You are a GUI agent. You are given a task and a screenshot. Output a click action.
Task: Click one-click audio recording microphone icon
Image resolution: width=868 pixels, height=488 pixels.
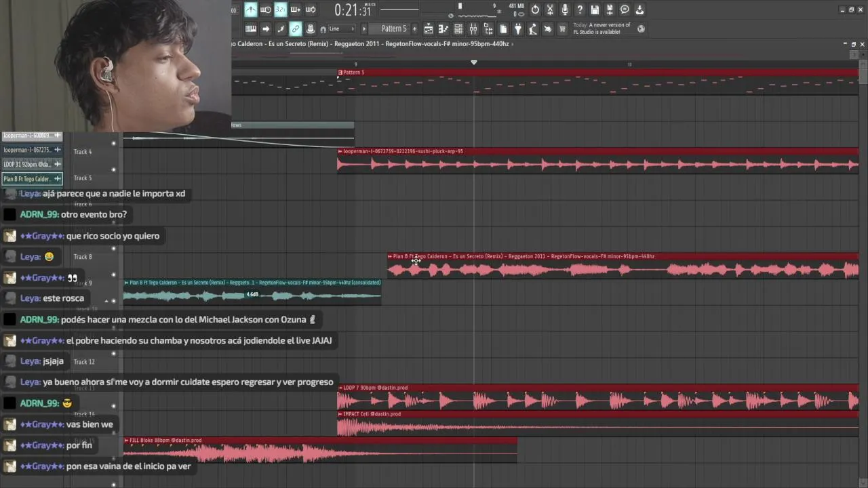[x=565, y=9]
